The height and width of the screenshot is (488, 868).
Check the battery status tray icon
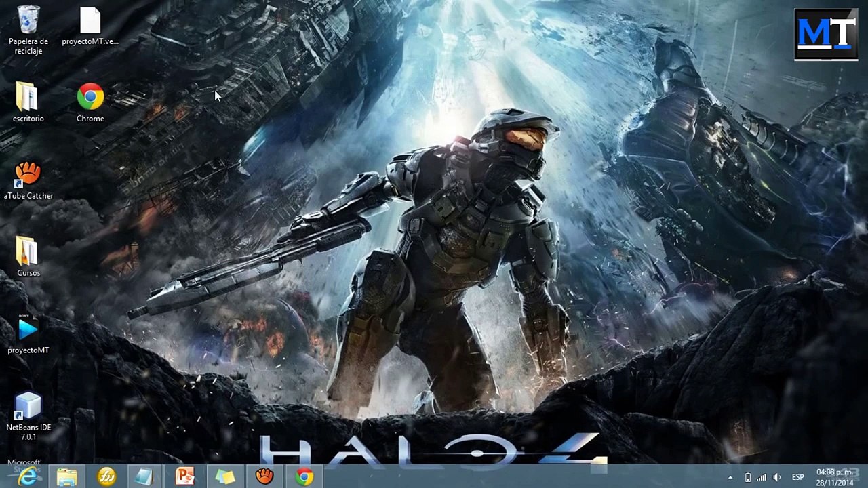pyautogui.click(x=747, y=477)
